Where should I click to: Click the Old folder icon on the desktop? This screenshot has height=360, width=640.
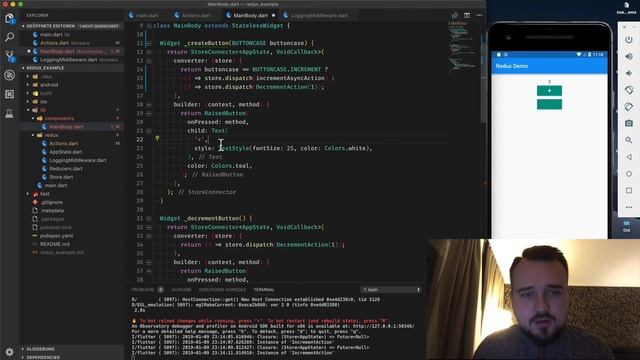[x=626, y=224]
